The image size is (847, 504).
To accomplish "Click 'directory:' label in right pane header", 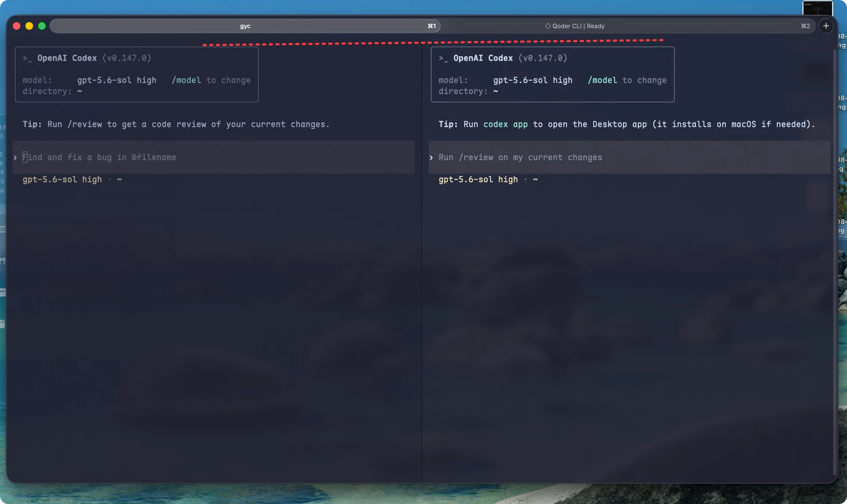I will [x=463, y=91].
